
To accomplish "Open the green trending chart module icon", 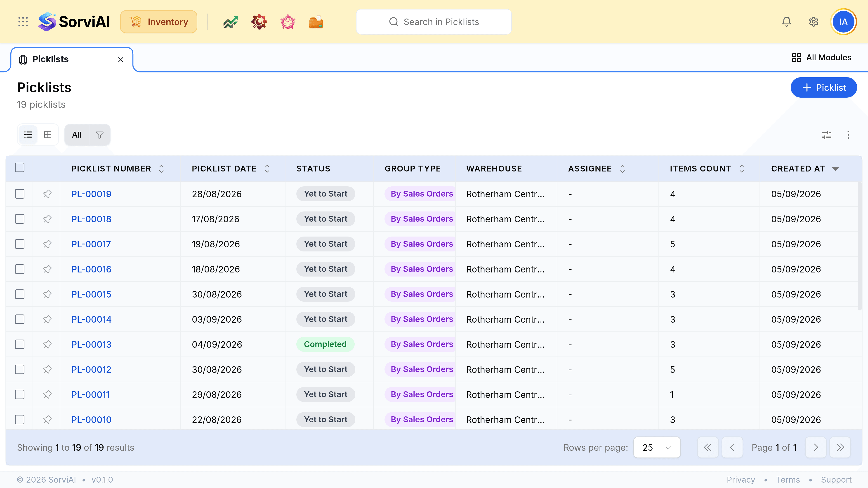I will tap(231, 22).
